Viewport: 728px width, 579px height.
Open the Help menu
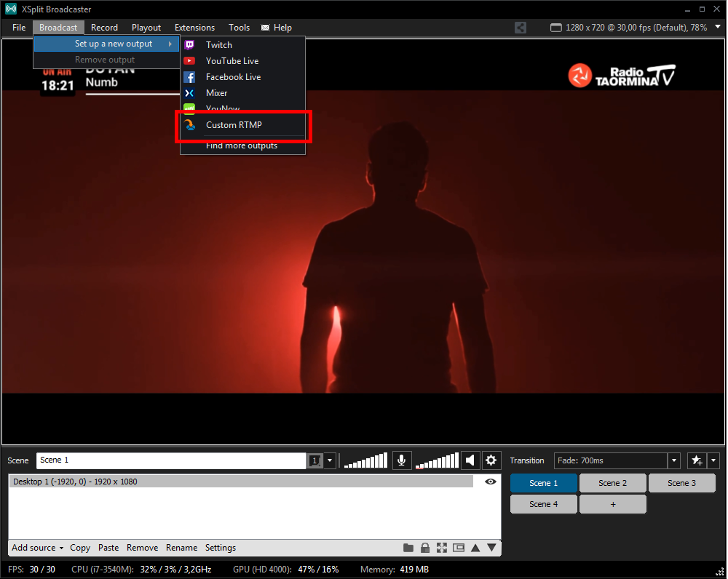point(282,28)
